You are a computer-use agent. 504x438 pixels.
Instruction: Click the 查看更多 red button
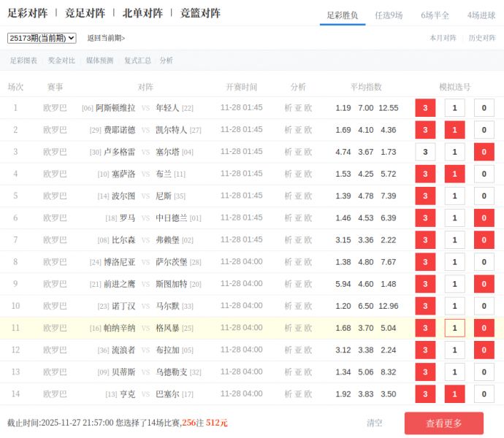(x=443, y=423)
